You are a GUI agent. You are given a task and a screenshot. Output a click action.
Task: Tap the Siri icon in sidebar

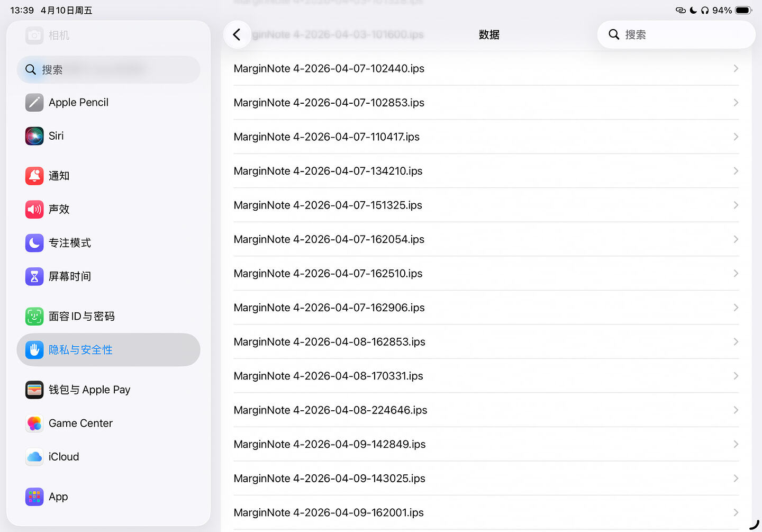click(34, 136)
